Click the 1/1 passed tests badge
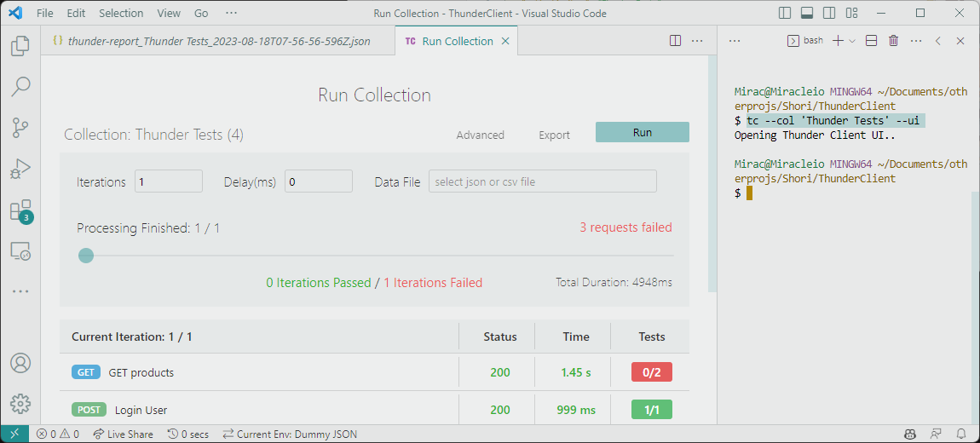Screen dimensions: 980x443 (x=651, y=410)
